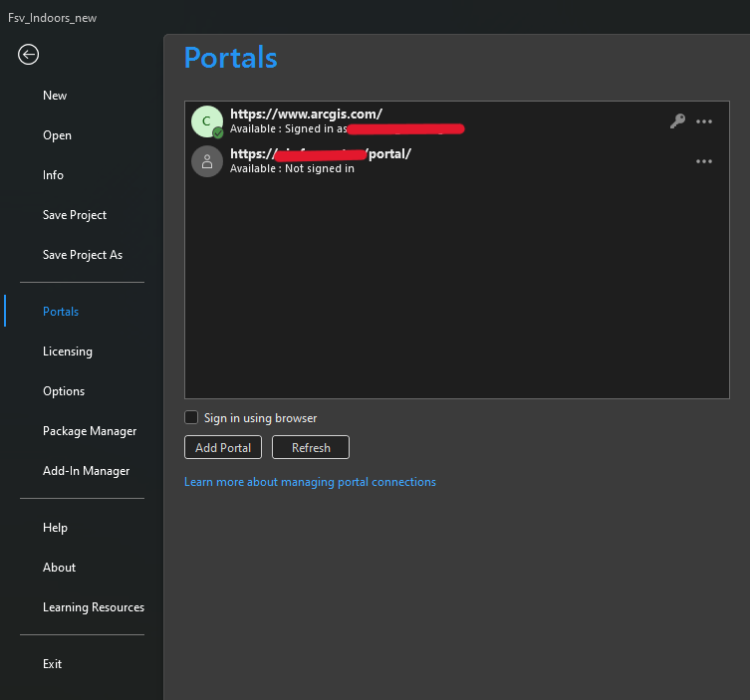
Task: Click the key icon for arcgis.com portal
Action: (x=677, y=121)
